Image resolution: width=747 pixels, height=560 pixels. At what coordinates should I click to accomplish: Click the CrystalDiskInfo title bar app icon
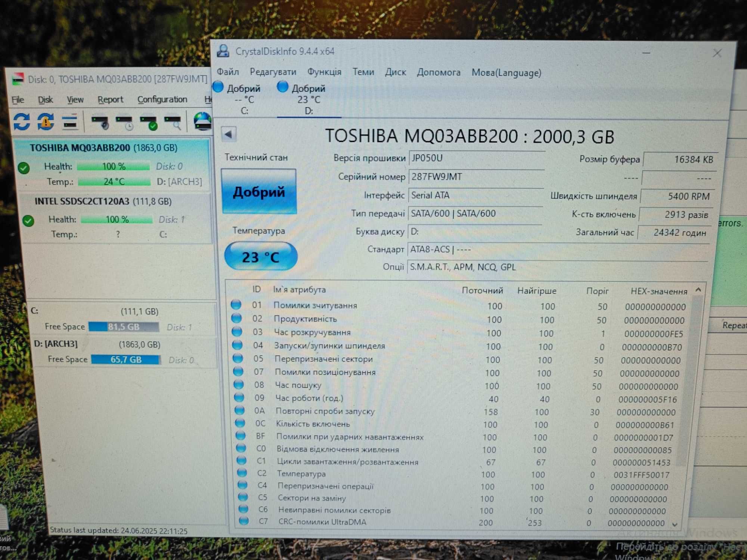[223, 51]
